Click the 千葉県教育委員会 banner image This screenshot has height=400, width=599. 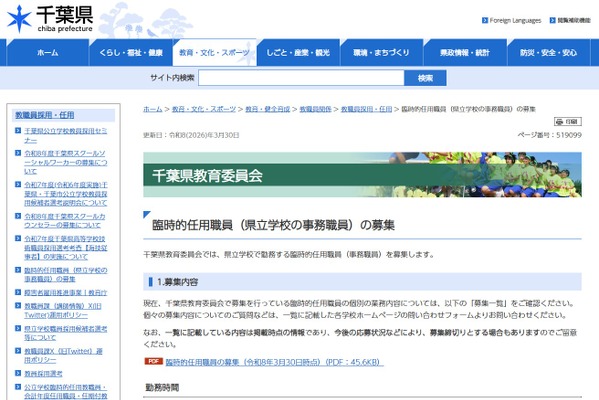point(362,175)
